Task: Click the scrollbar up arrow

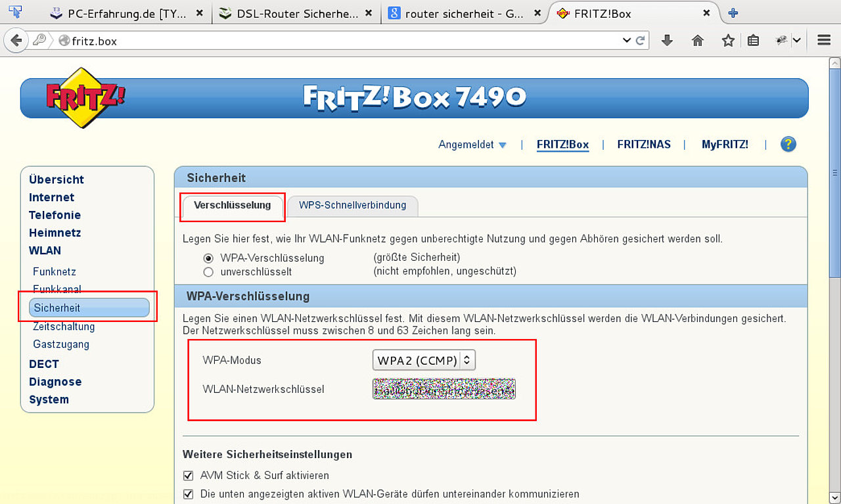Action: point(834,63)
